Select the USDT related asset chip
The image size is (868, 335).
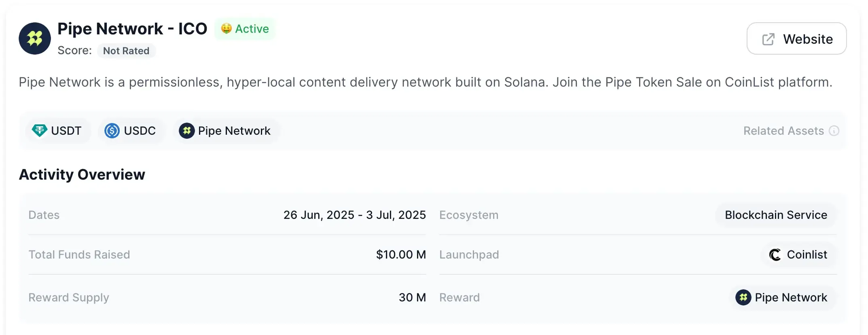(x=58, y=131)
